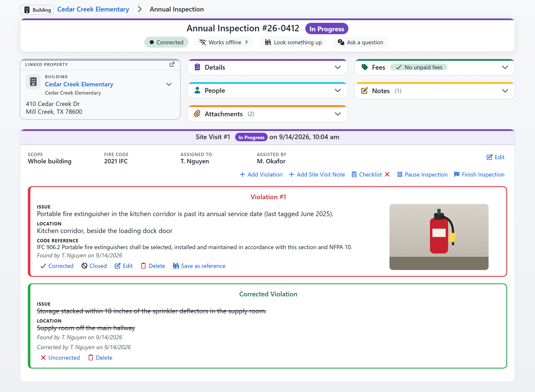Open Ask a question
535x392 pixels.
click(360, 42)
